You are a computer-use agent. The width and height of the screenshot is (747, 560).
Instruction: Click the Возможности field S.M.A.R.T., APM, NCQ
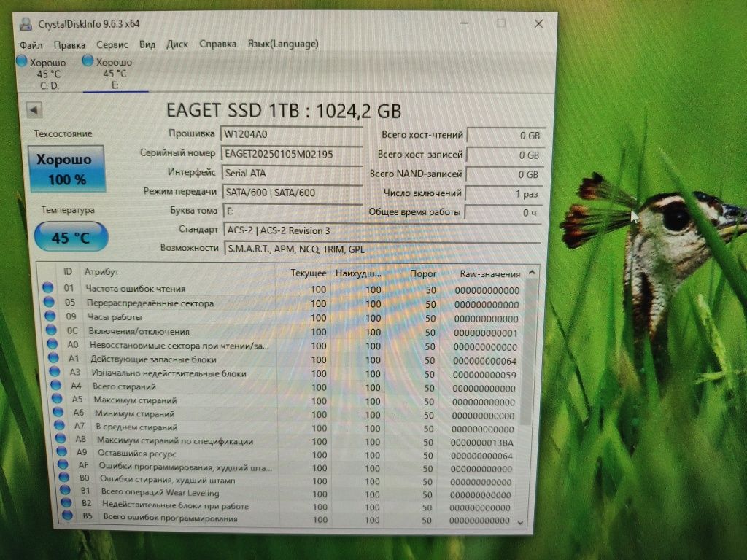click(382, 249)
